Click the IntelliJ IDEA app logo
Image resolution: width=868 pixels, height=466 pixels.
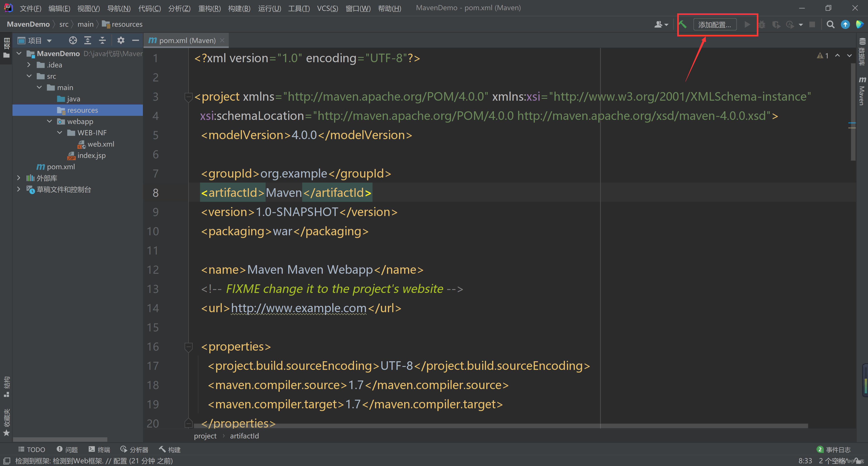(8, 7)
